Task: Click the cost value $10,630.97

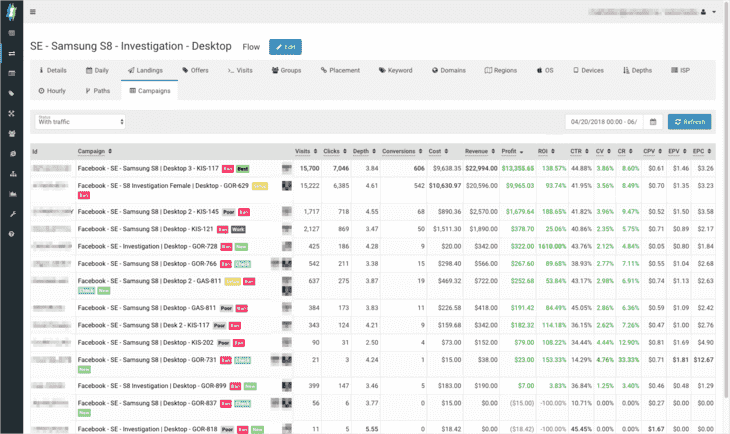Action: pyautogui.click(x=445, y=185)
